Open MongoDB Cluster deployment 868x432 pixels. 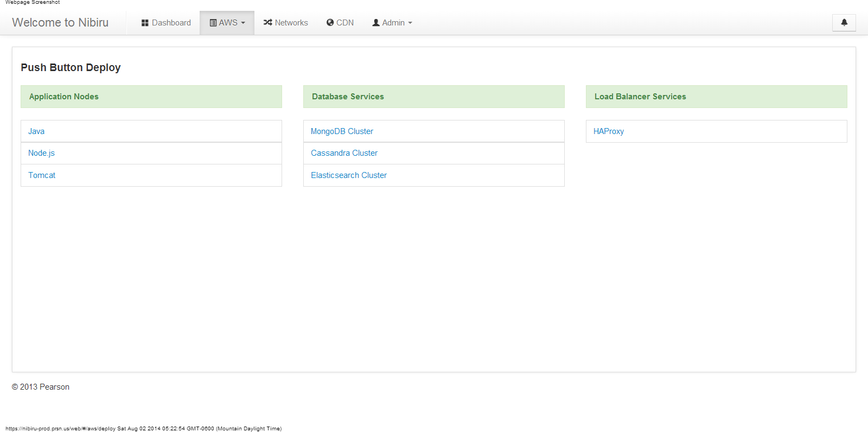point(342,131)
